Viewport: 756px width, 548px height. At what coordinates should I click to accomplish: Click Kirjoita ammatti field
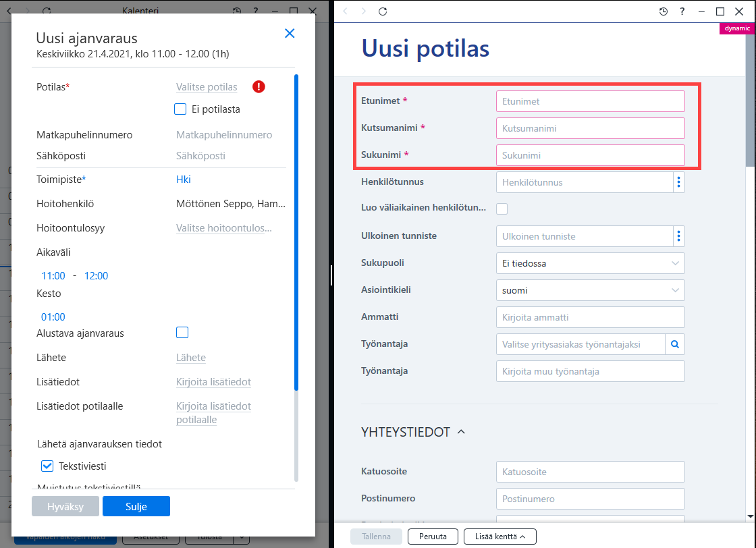pos(590,317)
